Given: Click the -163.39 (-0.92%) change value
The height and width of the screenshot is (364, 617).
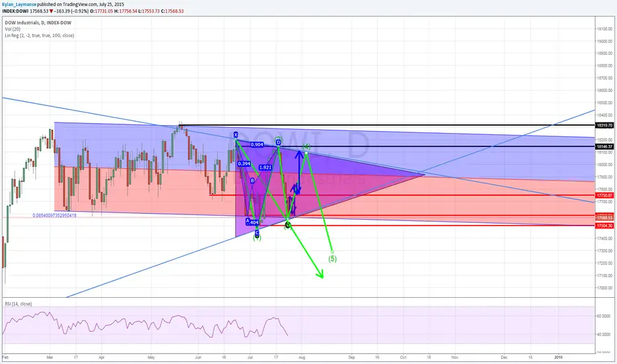Looking at the screenshot, I should coord(71,11).
